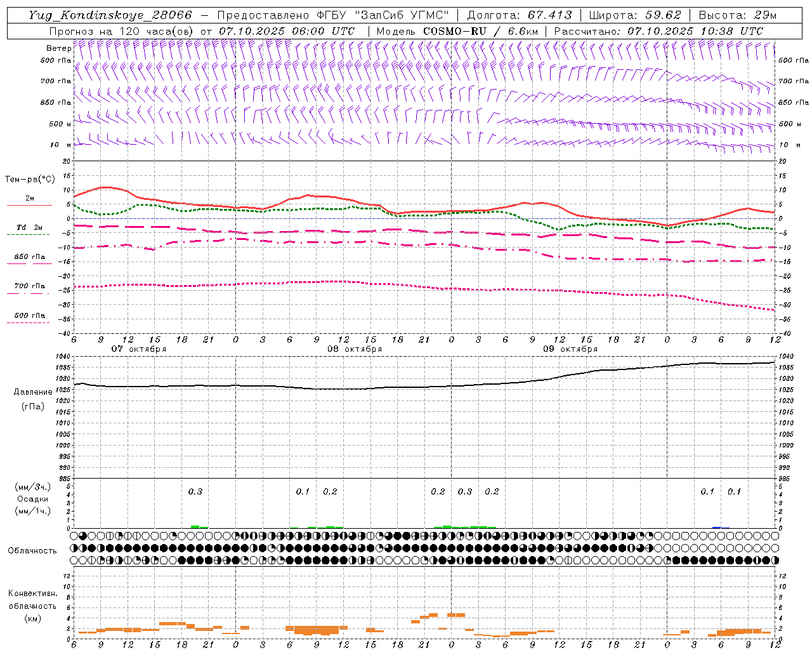
Task: Click the Рассчитано: 07.10.2025 10:38 UTC text
Action: click(658, 31)
